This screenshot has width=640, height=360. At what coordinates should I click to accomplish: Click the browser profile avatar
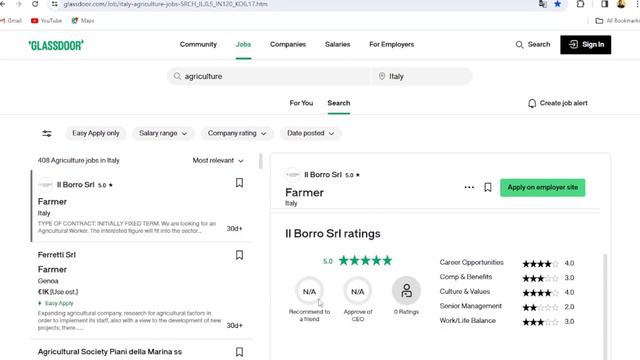[x=621, y=4]
